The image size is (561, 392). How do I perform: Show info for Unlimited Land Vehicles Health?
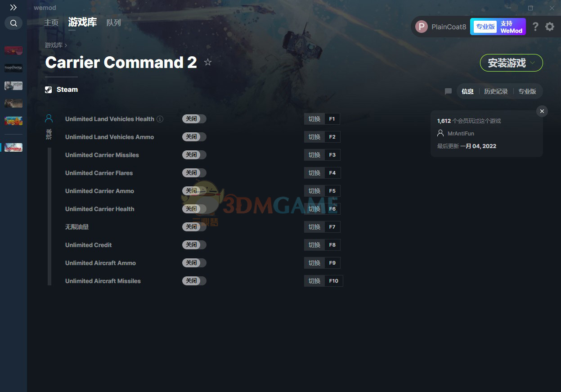pyautogui.click(x=160, y=119)
